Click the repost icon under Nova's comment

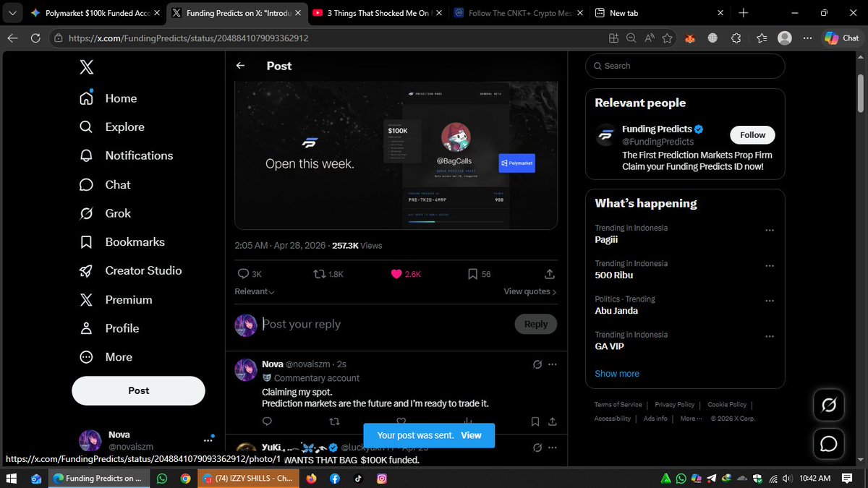click(x=334, y=421)
